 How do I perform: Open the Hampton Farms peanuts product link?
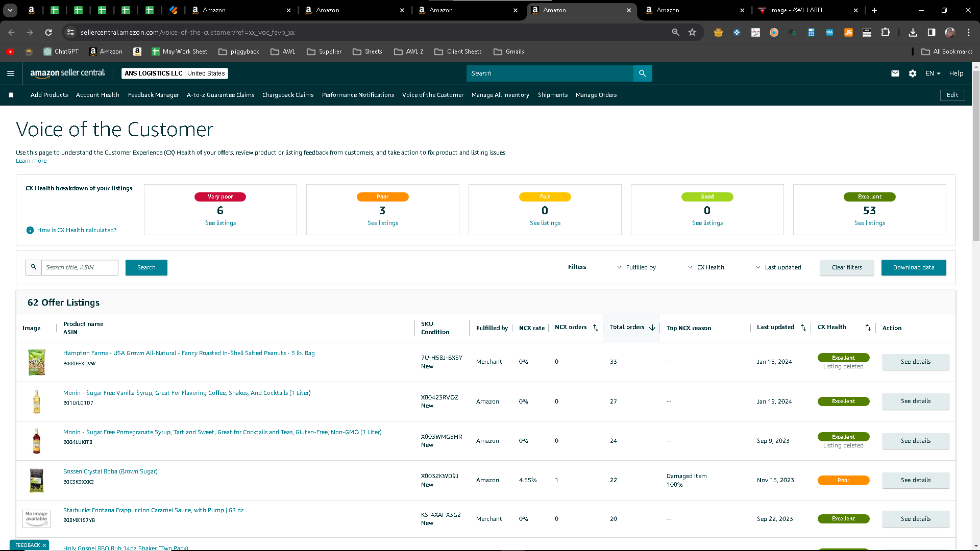click(189, 353)
